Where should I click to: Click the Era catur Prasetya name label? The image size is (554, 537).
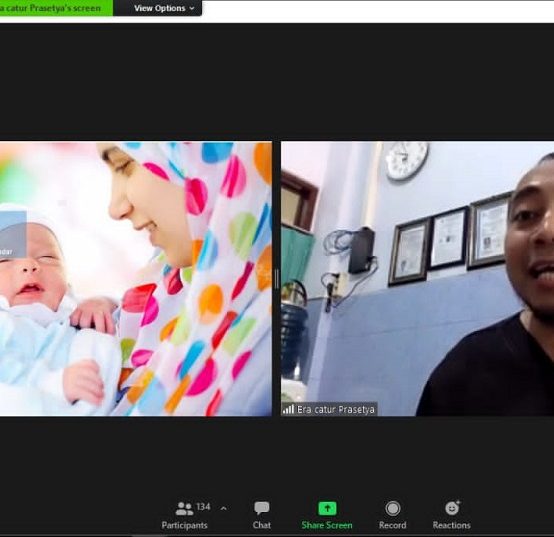336,409
